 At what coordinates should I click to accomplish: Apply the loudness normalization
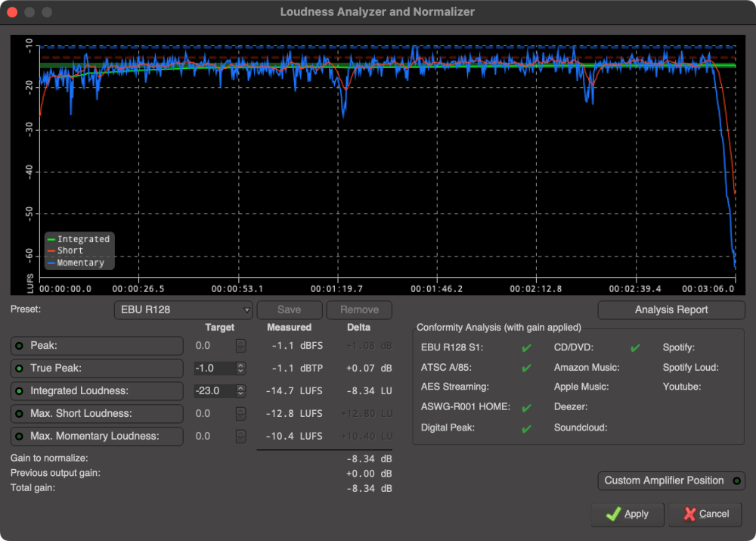click(x=627, y=514)
